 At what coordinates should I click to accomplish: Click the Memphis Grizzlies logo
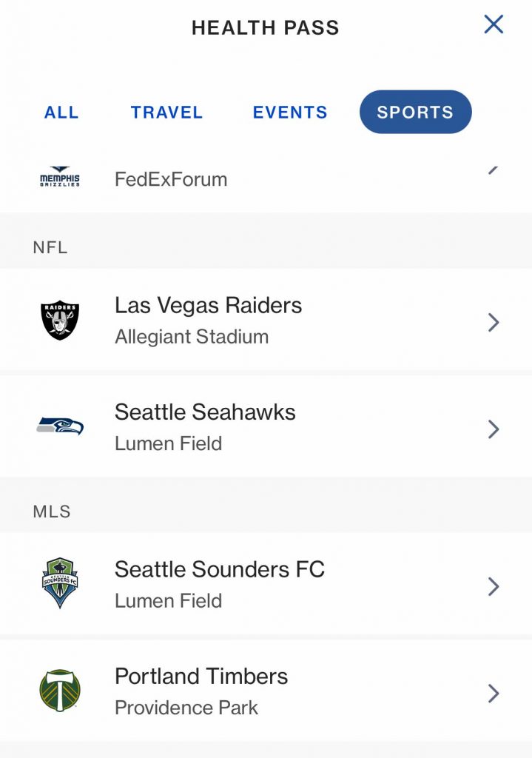point(60,178)
